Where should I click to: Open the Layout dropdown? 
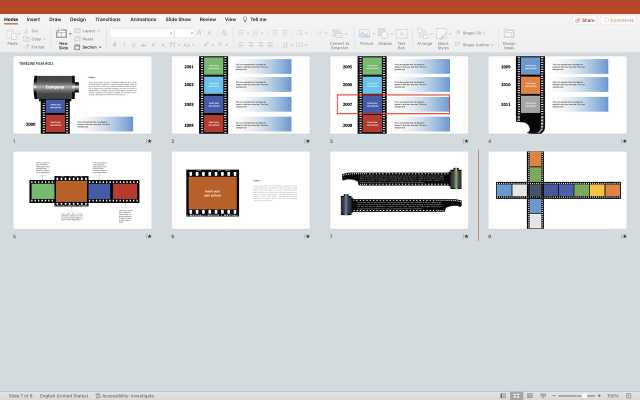point(89,31)
